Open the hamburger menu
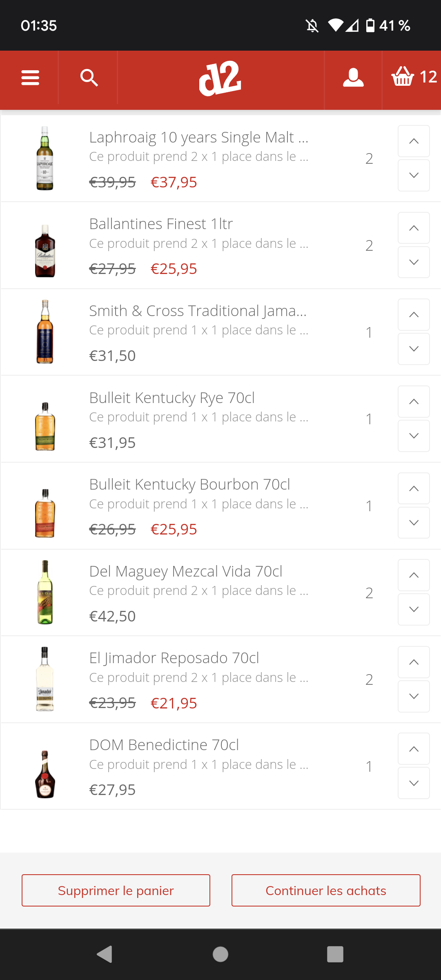The height and width of the screenshot is (980, 441). tap(30, 78)
